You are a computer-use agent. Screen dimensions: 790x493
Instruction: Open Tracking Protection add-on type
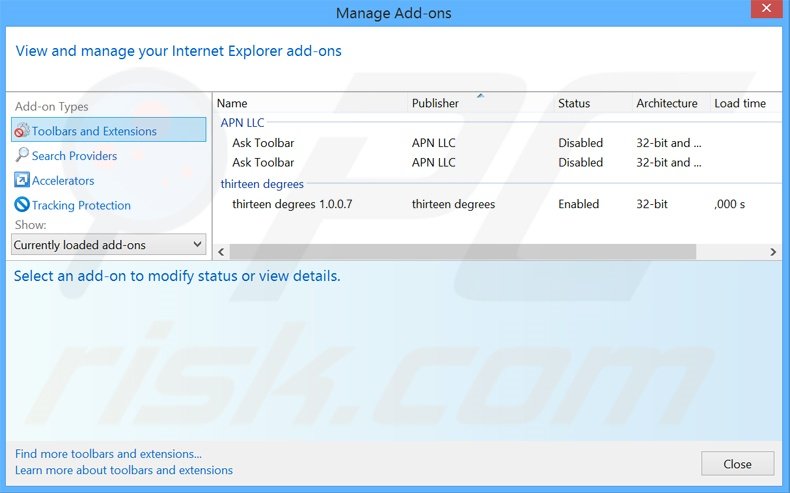tap(81, 205)
